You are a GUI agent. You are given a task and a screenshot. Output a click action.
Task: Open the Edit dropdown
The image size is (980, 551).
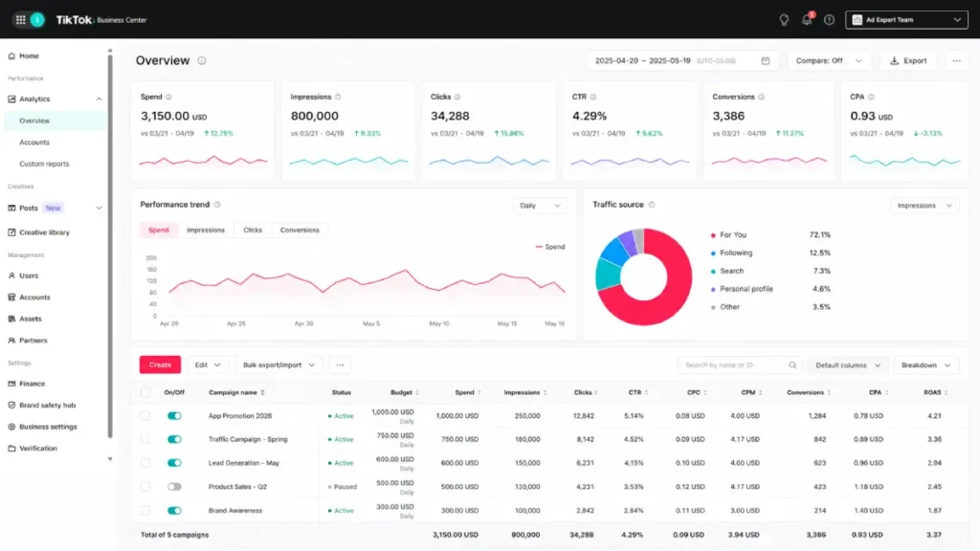(x=208, y=364)
